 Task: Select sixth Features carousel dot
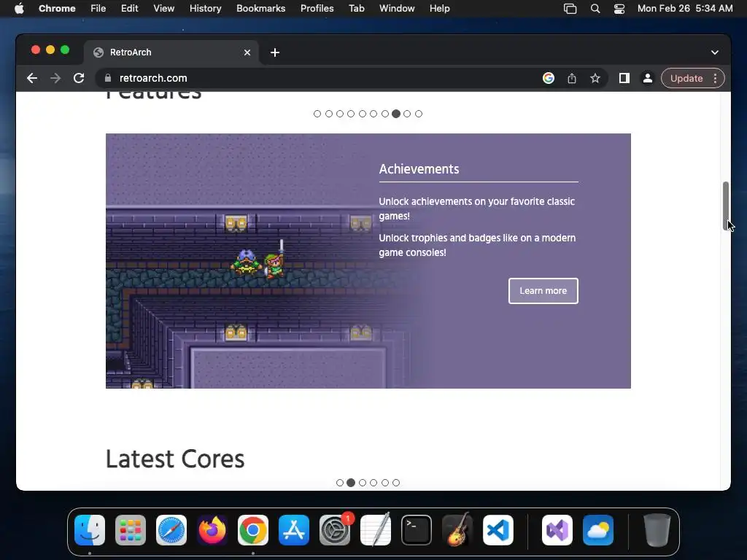click(373, 114)
